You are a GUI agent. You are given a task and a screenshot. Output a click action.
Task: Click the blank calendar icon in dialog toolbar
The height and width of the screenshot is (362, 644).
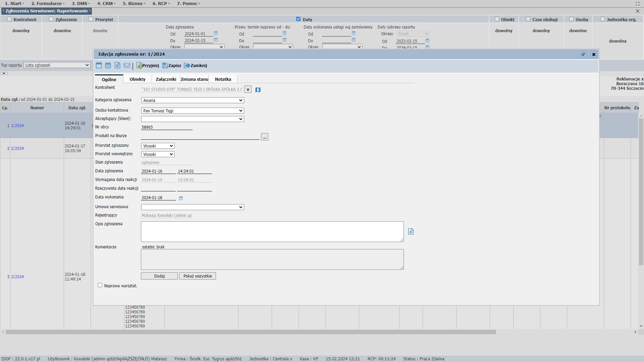pos(99,65)
